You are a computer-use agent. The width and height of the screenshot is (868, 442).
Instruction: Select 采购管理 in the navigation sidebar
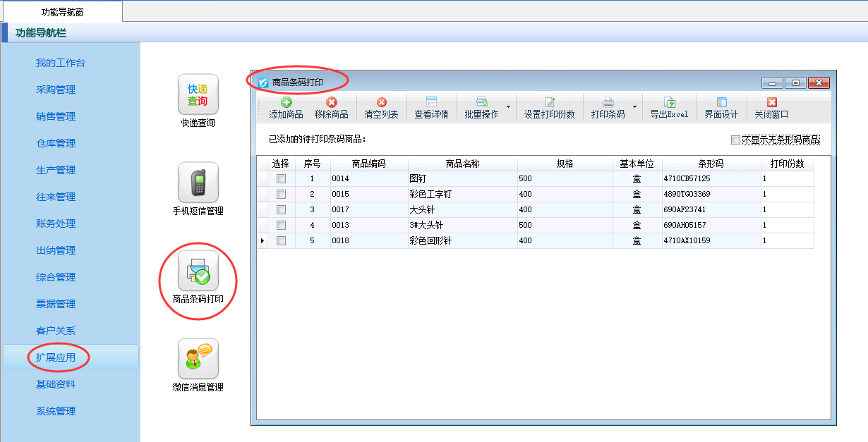[56, 90]
